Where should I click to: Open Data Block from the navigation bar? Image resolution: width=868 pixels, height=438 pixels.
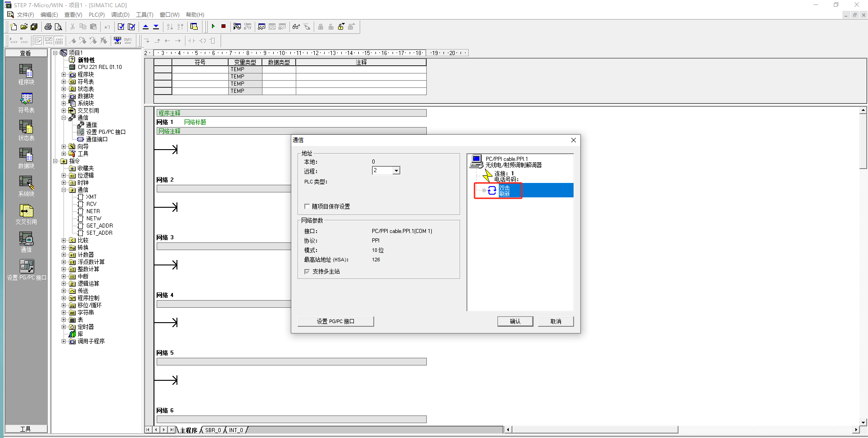click(x=26, y=158)
